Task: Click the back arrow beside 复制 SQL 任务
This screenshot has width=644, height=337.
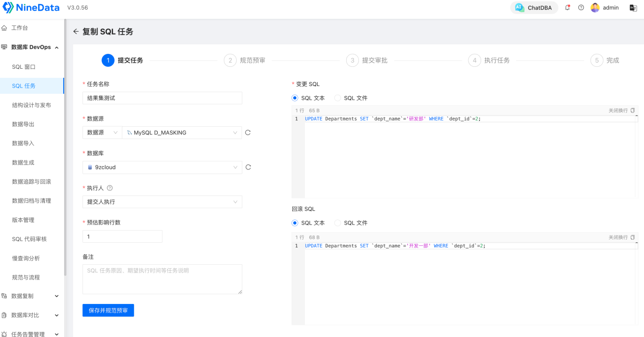Action: [x=76, y=32]
